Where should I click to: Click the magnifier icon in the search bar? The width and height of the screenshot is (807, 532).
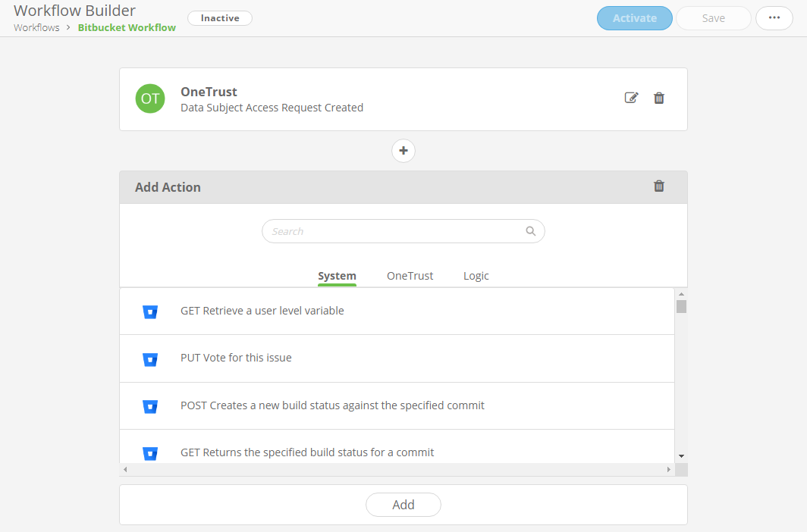point(530,231)
